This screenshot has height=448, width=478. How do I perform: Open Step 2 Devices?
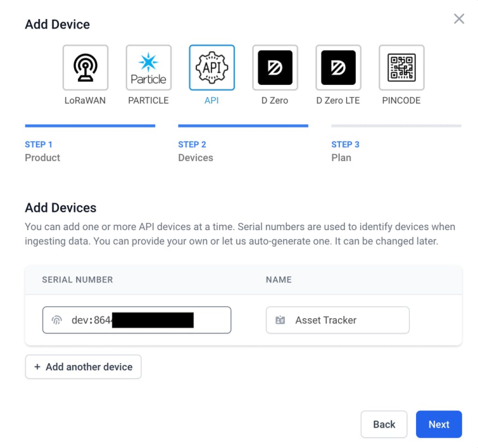(x=243, y=144)
